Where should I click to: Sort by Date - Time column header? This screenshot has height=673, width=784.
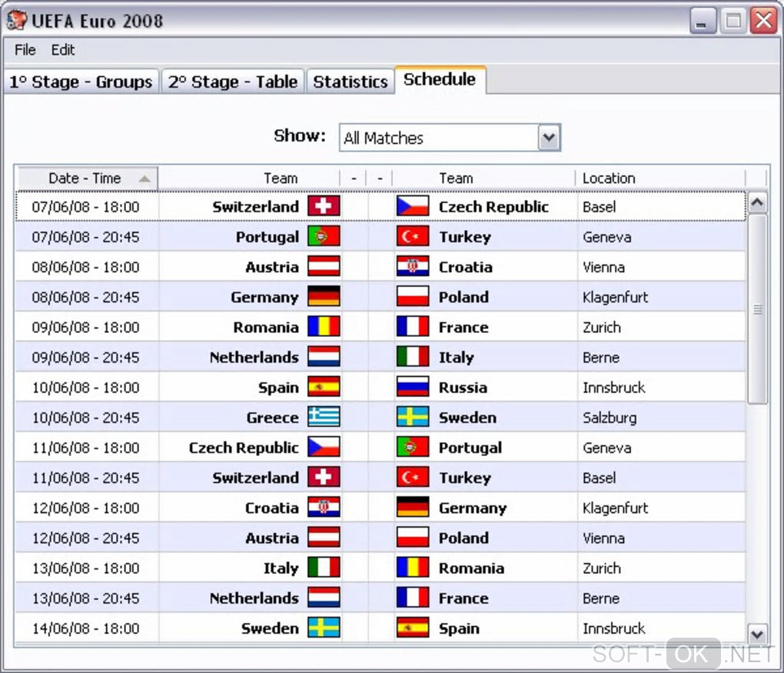87,178
